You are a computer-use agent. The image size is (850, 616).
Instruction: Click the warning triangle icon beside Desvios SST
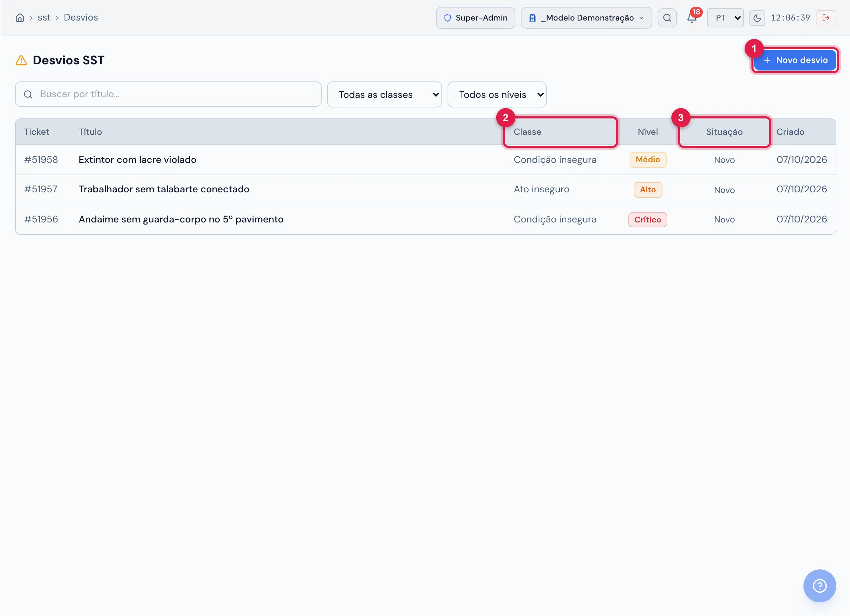21,60
